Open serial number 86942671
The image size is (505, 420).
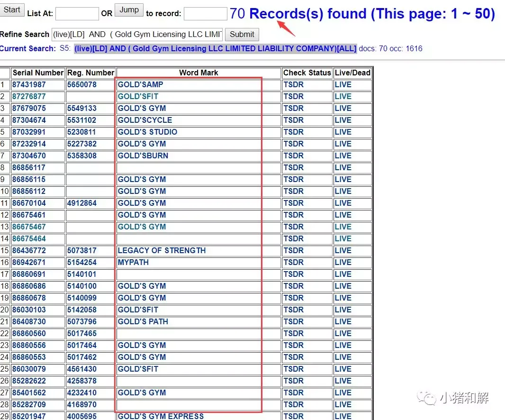click(29, 262)
